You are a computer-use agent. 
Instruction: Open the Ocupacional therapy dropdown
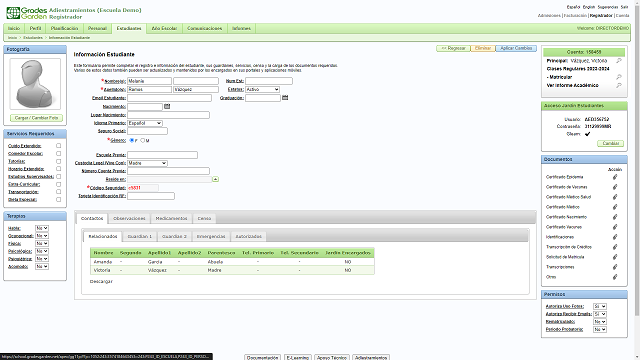tap(42, 236)
